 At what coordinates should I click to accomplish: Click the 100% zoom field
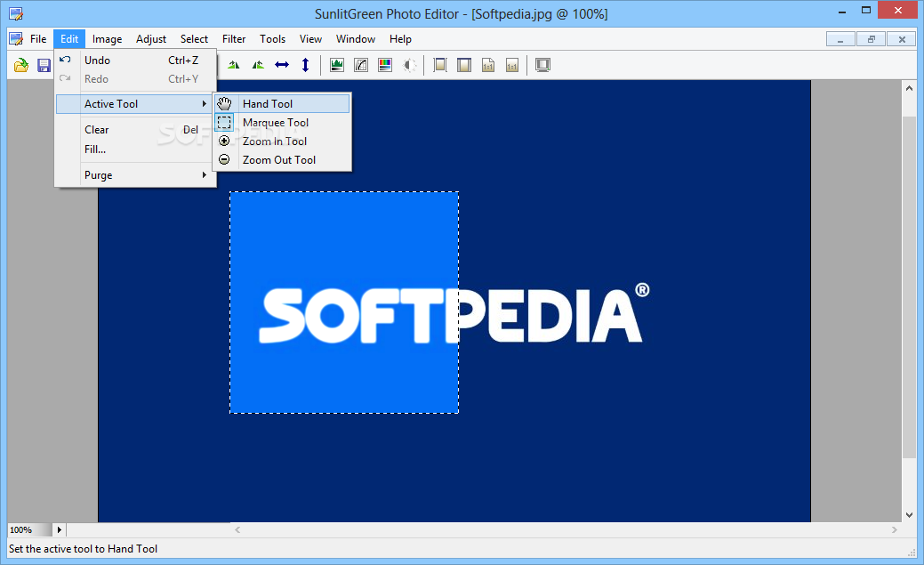point(29,529)
